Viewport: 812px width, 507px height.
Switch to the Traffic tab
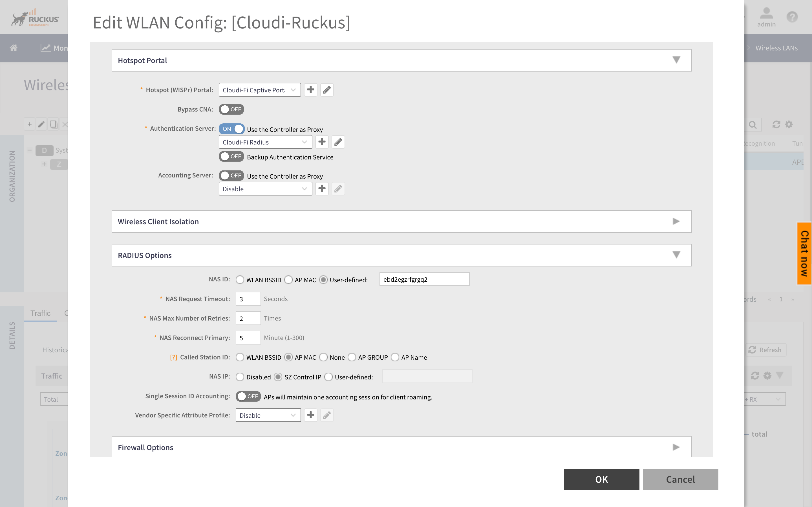40,313
